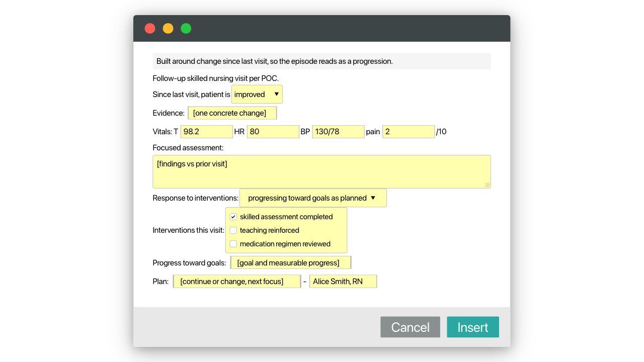Open the 'improved' patient status dropdown

pos(257,95)
